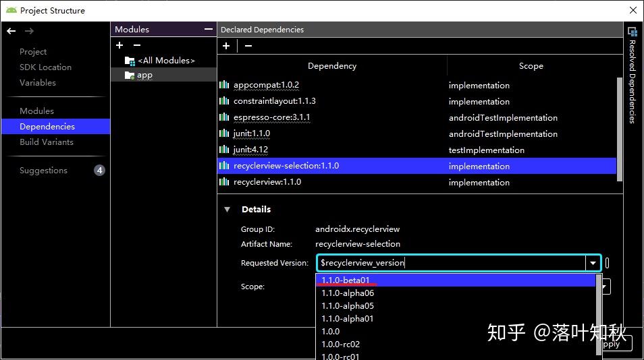Choose version 1.0.0 from list
The width and height of the screenshot is (644, 360).
(456, 331)
